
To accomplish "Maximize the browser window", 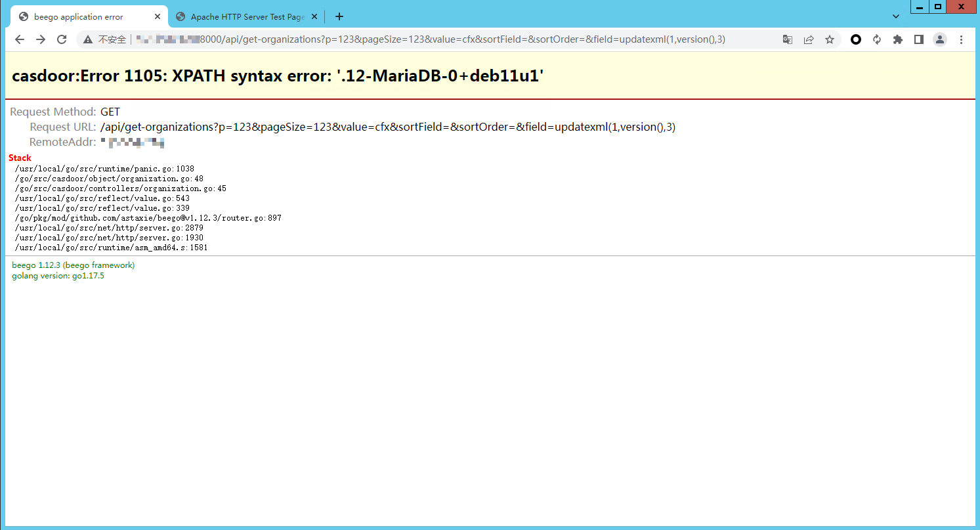I will coord(938,7).
